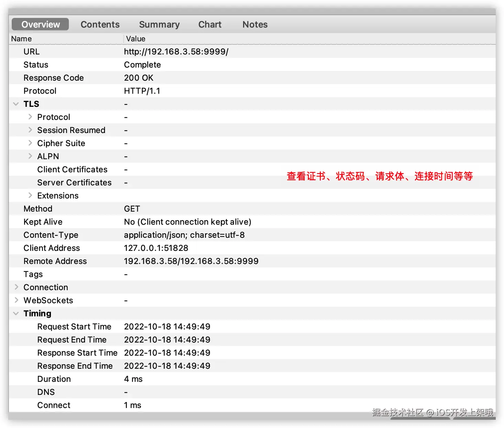The image size is (504, 428).
Task: Click the HTTP/1.1 protocol value
Action: coord(142,91)
